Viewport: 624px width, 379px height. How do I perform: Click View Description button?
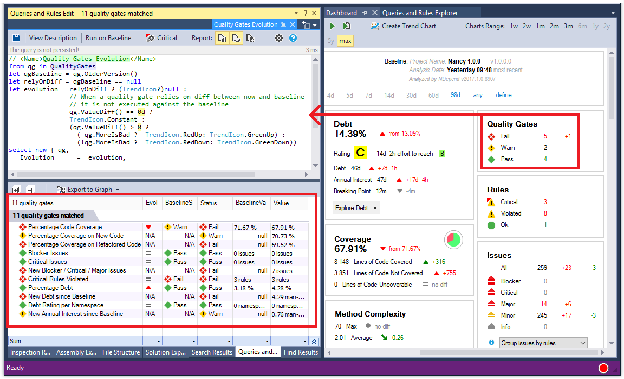pos(52,38)
